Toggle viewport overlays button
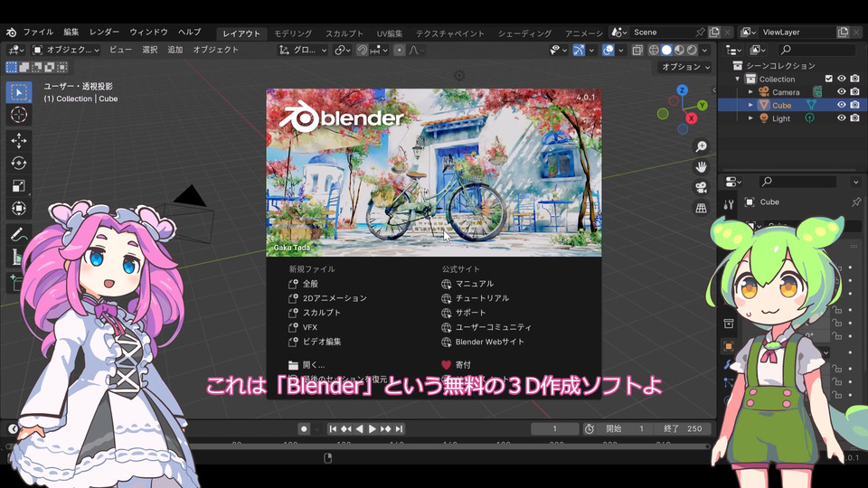 pyautogui.click(x=609, y=50)
